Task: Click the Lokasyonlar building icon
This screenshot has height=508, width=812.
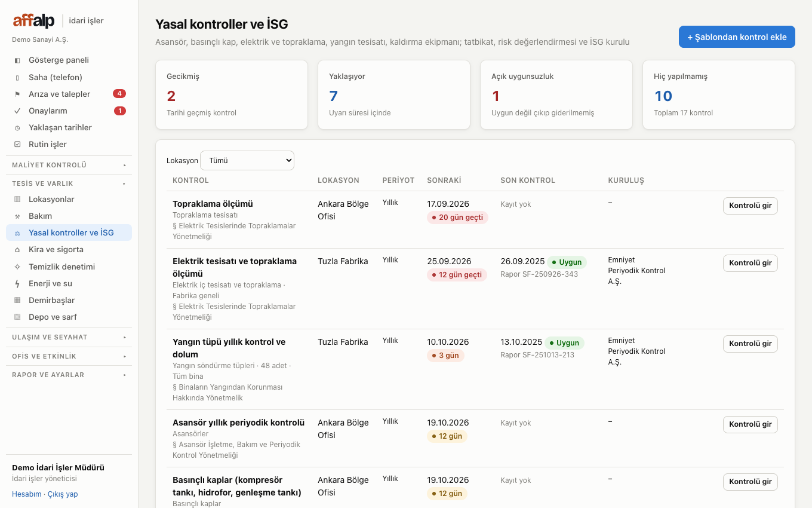Action: (x=17, y=199)
